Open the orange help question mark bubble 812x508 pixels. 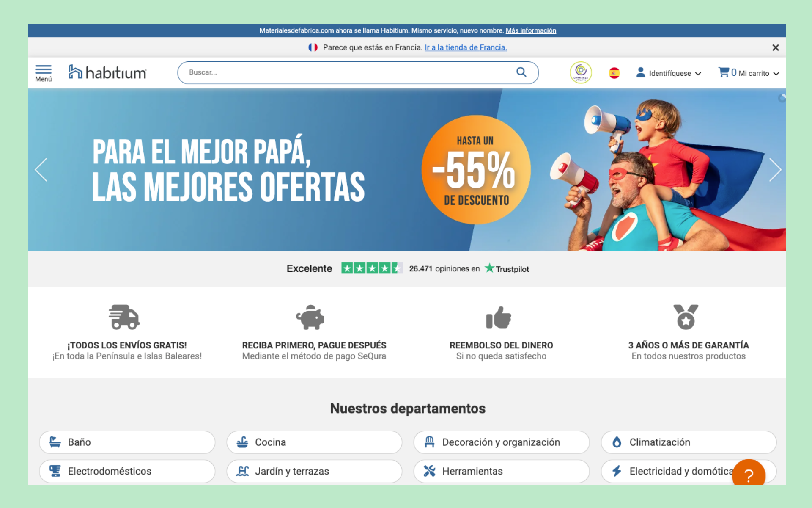click(748, 475)
